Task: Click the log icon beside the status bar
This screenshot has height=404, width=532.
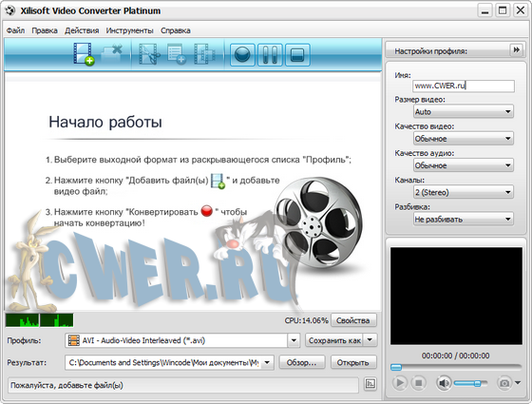Action: tap(370, 384)
